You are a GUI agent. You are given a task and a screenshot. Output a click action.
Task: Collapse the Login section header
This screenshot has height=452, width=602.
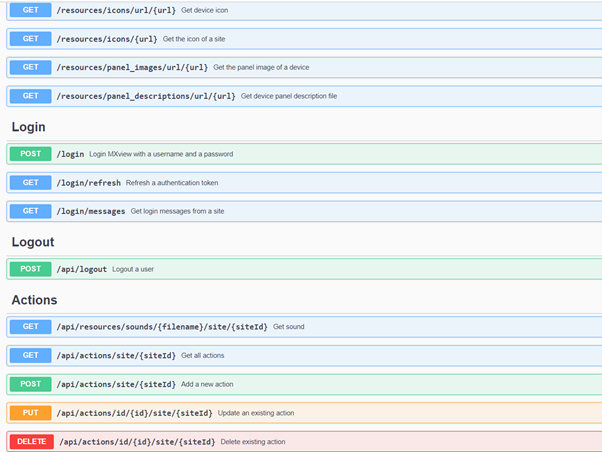pyautogui.click(x=28, y=127)
